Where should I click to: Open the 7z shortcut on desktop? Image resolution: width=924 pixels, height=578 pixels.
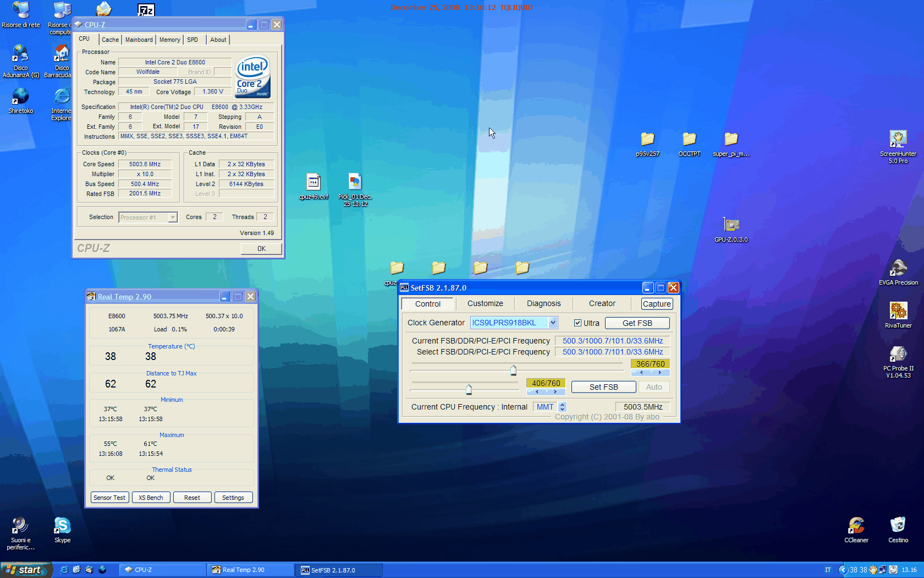pyautogui.click(x=146, y=9)
